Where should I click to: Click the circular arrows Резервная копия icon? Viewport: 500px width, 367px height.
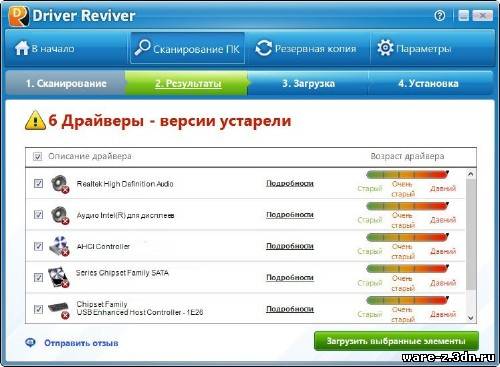click(x=263, y=48)
